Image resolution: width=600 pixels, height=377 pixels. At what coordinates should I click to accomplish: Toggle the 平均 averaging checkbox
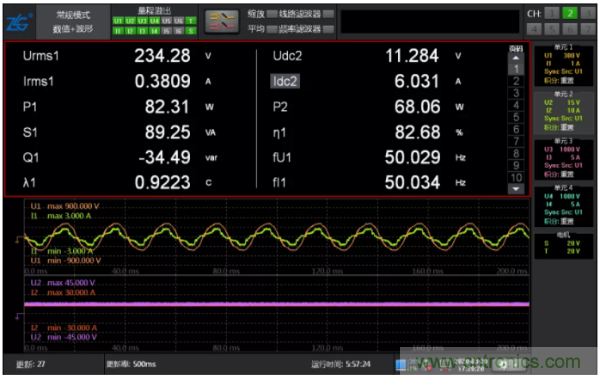coord(272,29)
